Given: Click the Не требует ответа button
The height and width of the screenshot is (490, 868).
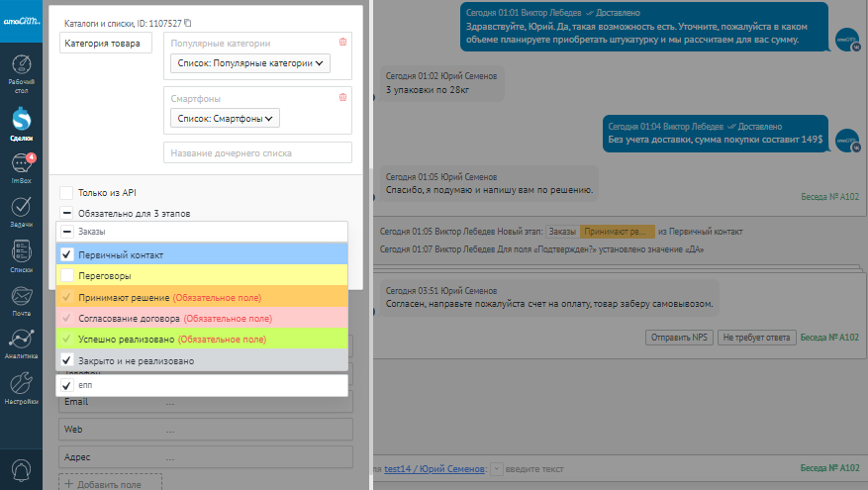Looking at the screenshot, I should coord(756,338).
